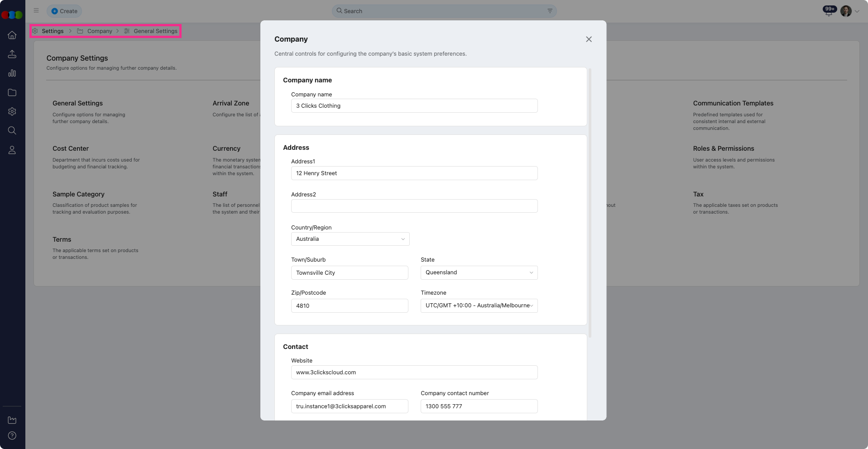Image resolution: width=868 pixels, height=449 pixels.
Task: Click the help question mark icon
Action: pos(12,435)
